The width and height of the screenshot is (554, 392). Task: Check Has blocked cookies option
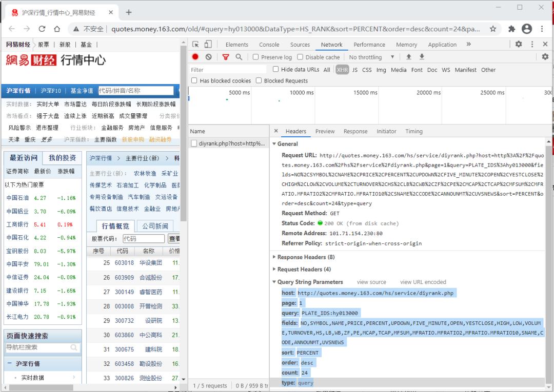194,80
